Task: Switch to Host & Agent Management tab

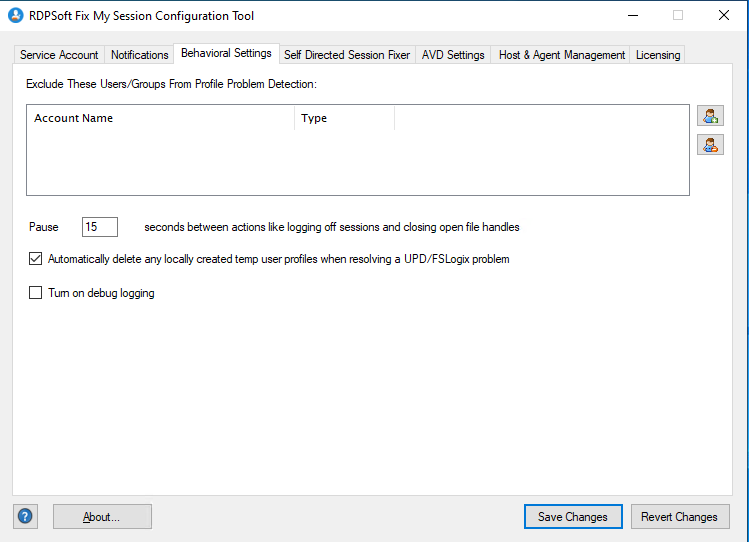Action: (561, 55)
